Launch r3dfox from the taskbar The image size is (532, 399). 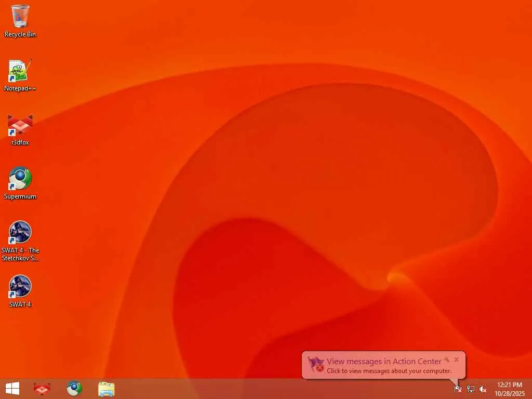click(x=42, y=389)
